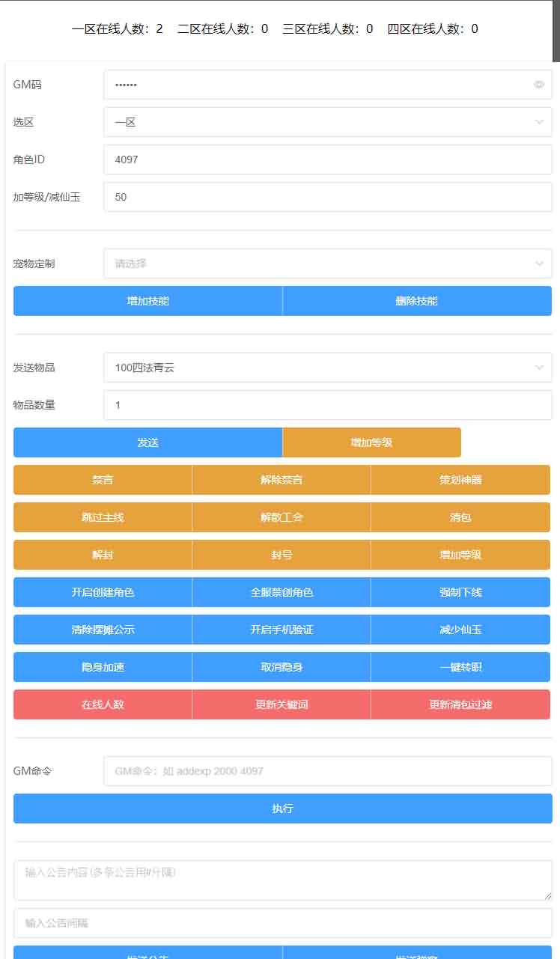Click the 开启手机验证 button
Image resolution: width=560 pixels, height=959 pixels.
(x=281, y=630)
